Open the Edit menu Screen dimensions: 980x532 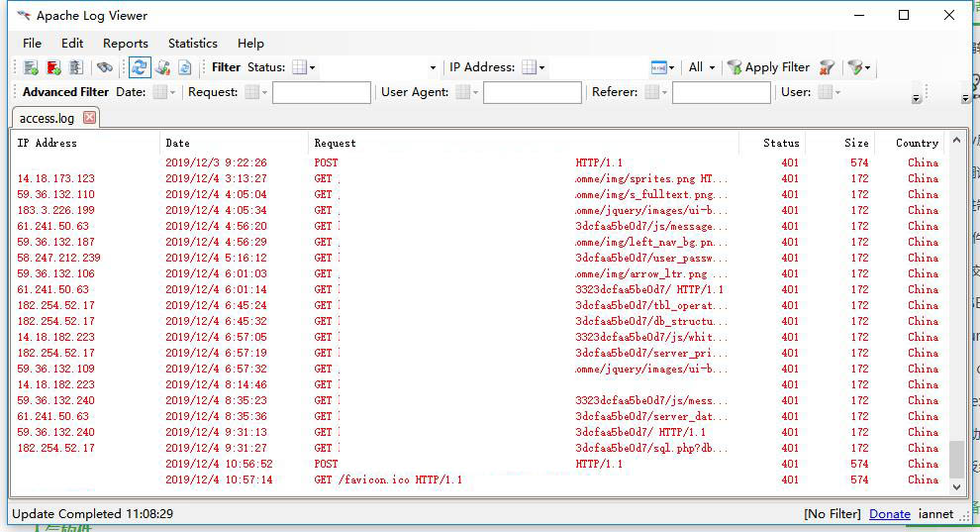pyautogui.click(x=72, y=44)
